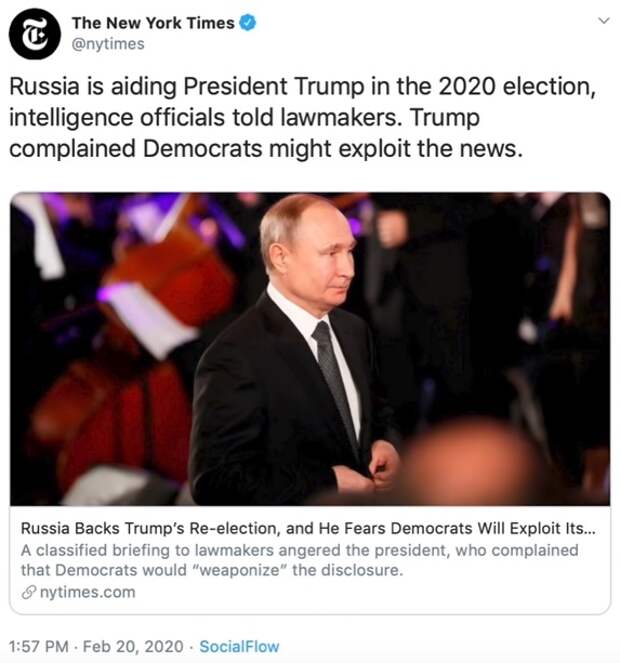Click the chain link icon beside nytimes.com
Screen dimensions: 620x663
click(x=28, y=592)
